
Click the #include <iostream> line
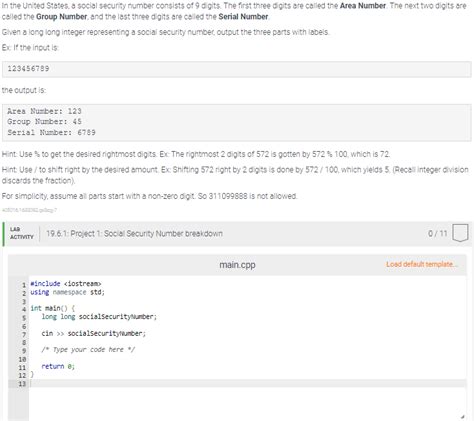pyautogui.click(x=66, y=284)
